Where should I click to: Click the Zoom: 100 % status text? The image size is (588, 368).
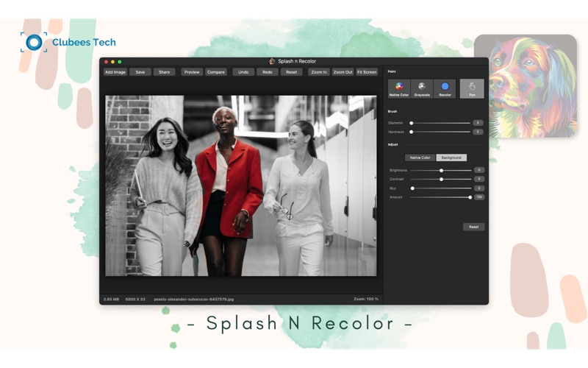(366, 300)
